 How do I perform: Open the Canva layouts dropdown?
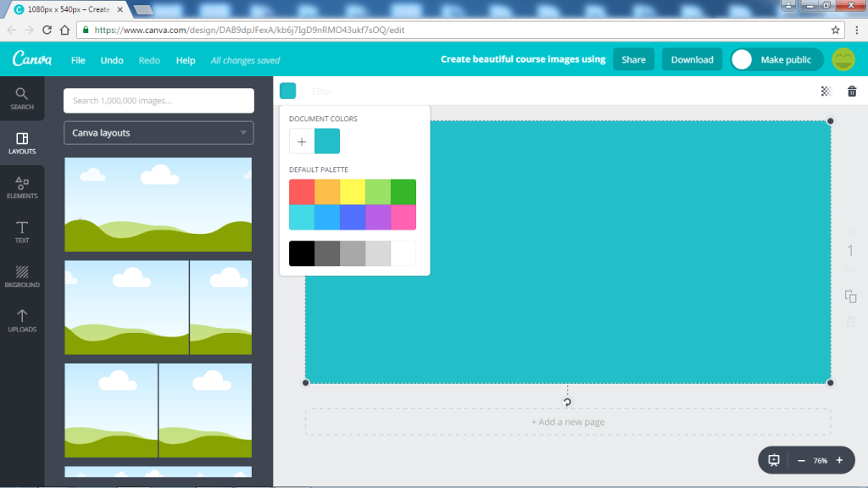tap(158, 132)
